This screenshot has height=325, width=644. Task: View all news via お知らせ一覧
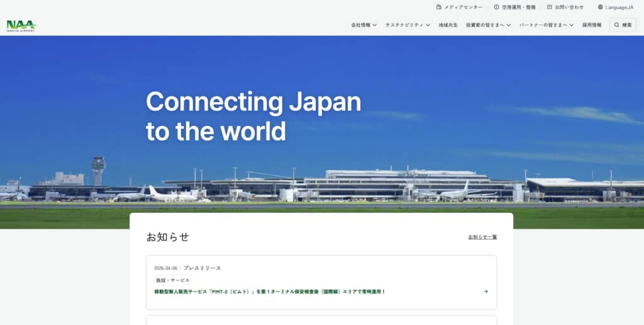click(x=482, y=237)
